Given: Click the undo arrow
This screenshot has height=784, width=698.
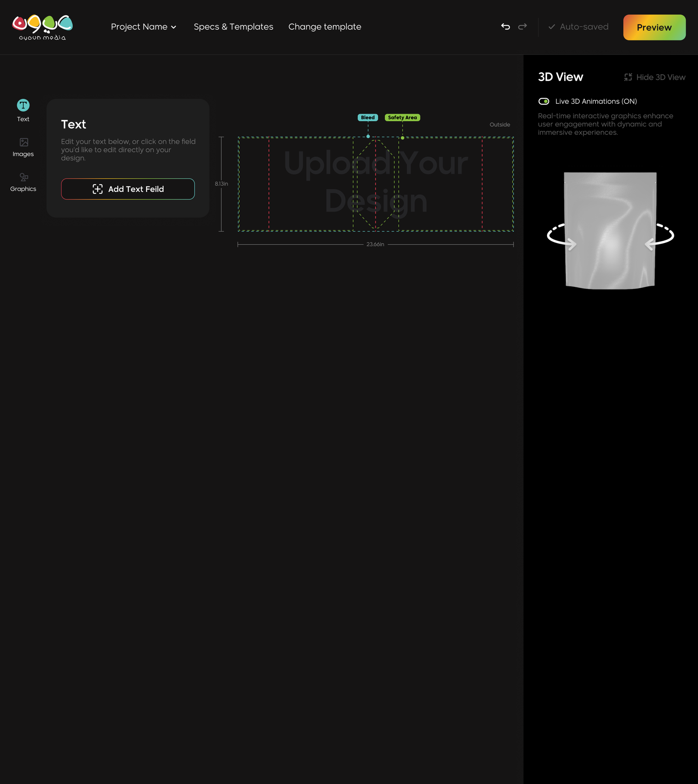Looking at the screenshot, I should [505, 27].
